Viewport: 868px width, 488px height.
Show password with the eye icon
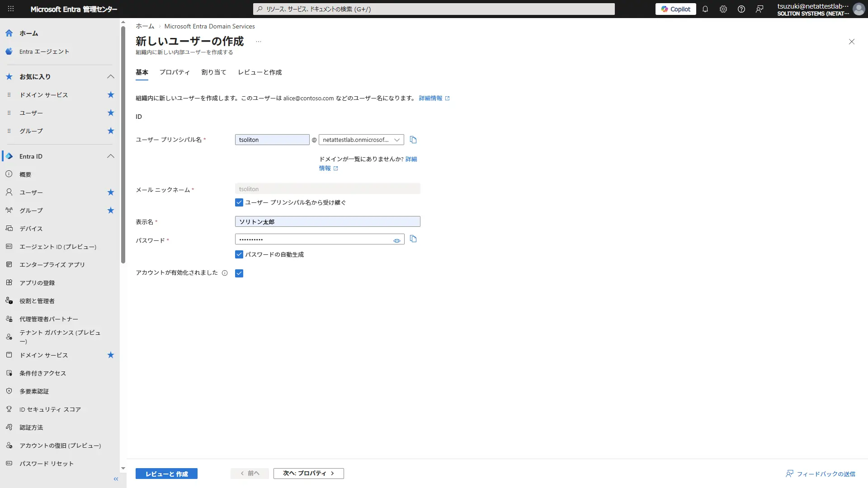click(x=396, y=240)
